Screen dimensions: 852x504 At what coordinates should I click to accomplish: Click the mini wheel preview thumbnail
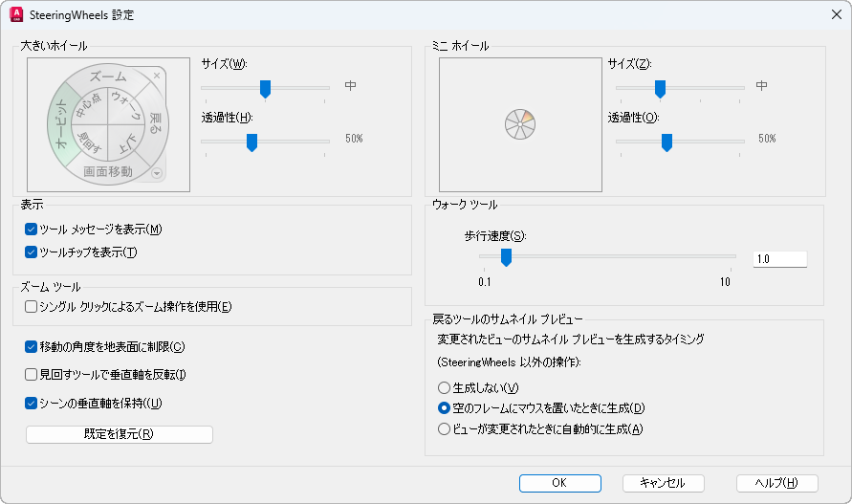click(520, 124)
